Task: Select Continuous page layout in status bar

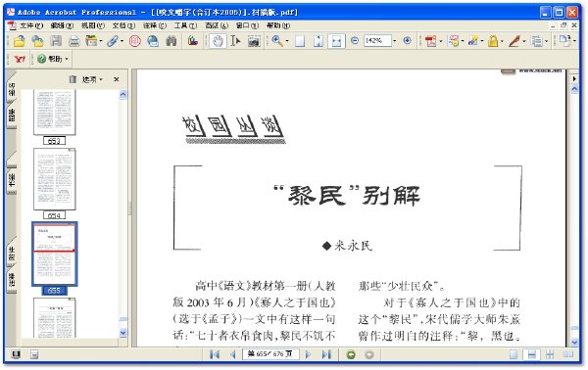Action: coord(531,354)
